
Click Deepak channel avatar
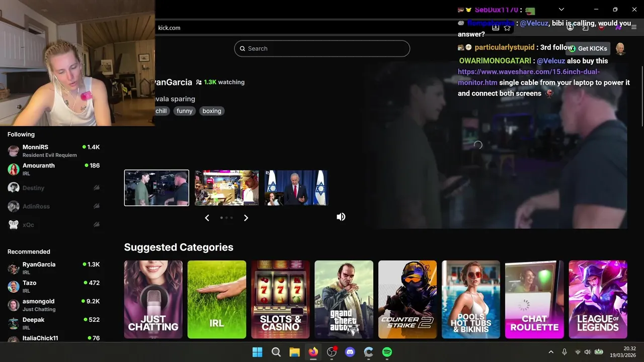pos(14,323)
